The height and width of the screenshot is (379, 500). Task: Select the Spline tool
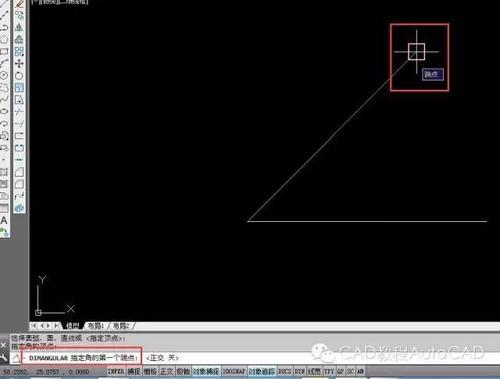(4, 99)
